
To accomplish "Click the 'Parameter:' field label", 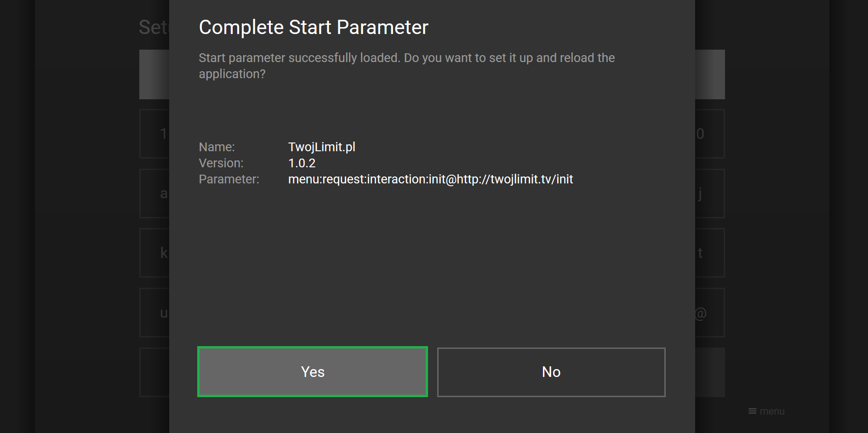I will click(x=229, y=179).
